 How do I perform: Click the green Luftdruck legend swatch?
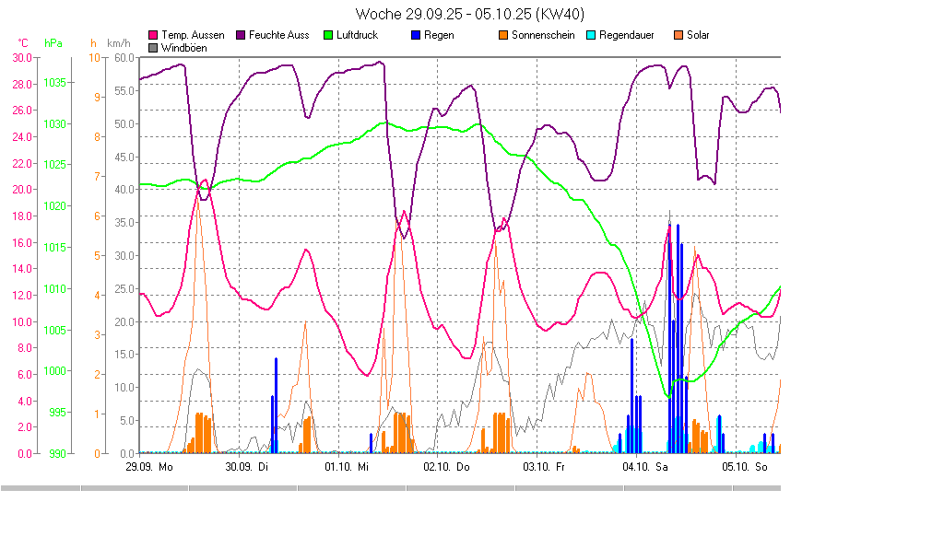325,35
